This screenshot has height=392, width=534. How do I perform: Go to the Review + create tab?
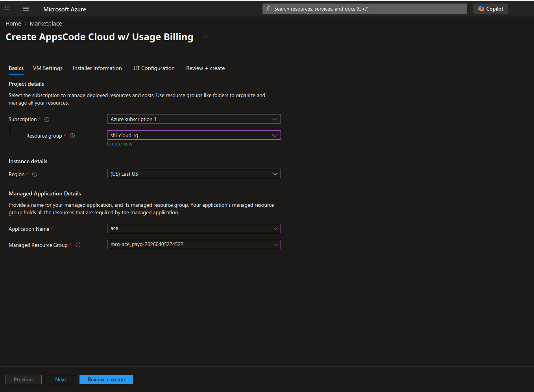[205, 68]
